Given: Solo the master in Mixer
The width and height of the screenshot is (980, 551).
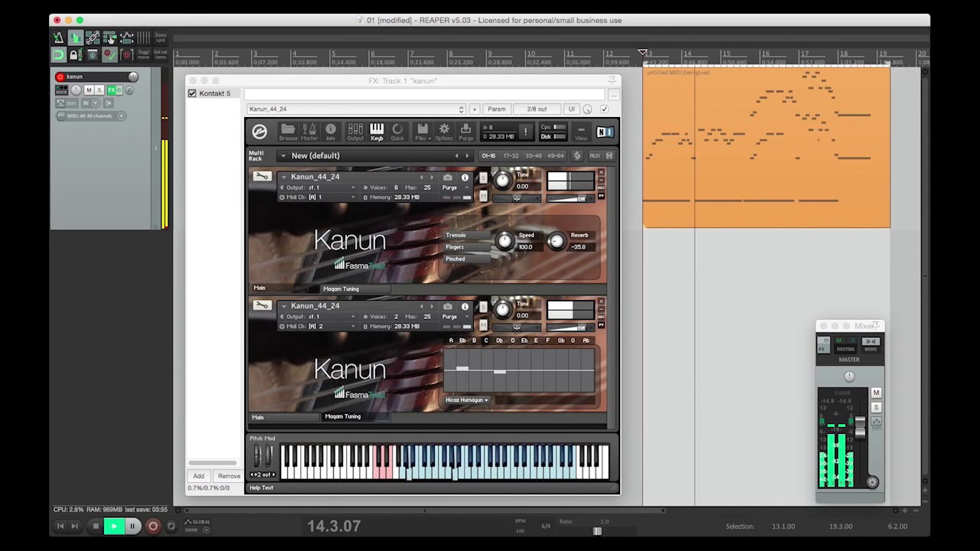Looking at the screenshot, I should 876,407.
